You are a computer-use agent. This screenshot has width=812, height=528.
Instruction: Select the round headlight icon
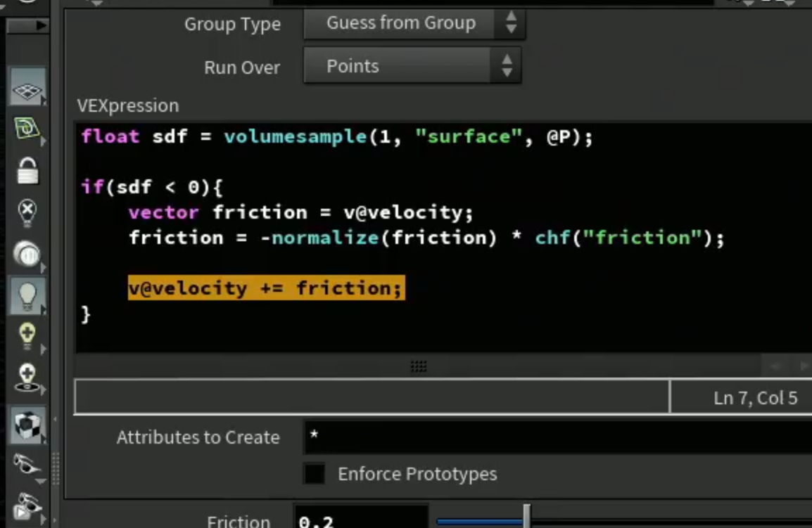click(x=27, y=255)
